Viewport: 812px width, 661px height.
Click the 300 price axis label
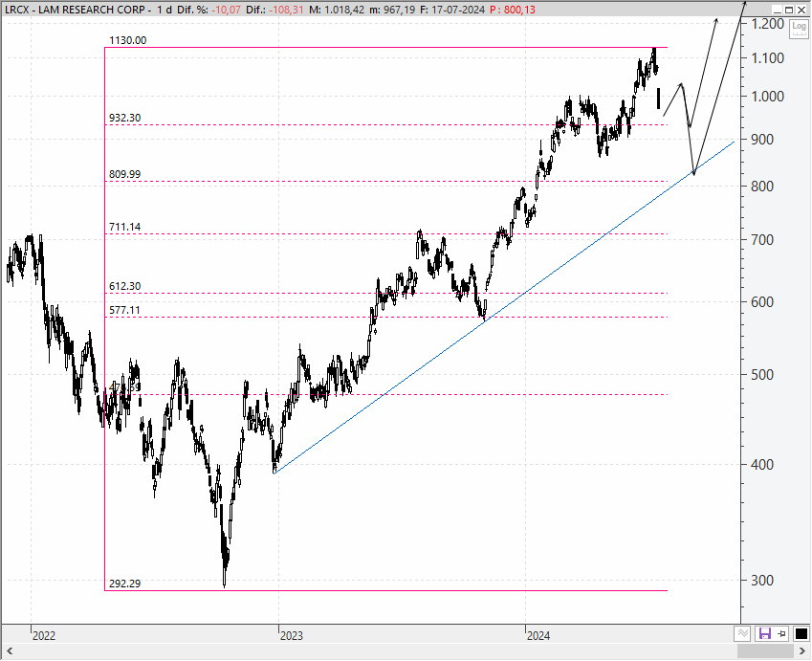[762, 581]
